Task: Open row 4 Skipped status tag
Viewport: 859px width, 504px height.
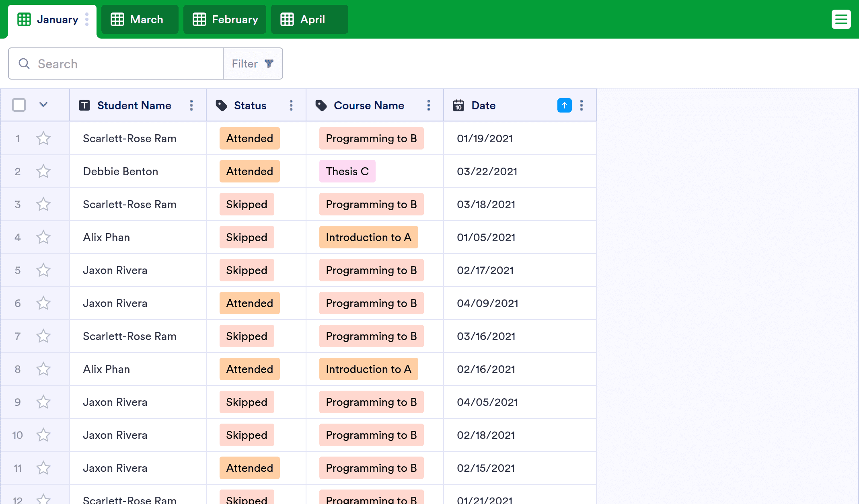Action: tap(247, 237)
